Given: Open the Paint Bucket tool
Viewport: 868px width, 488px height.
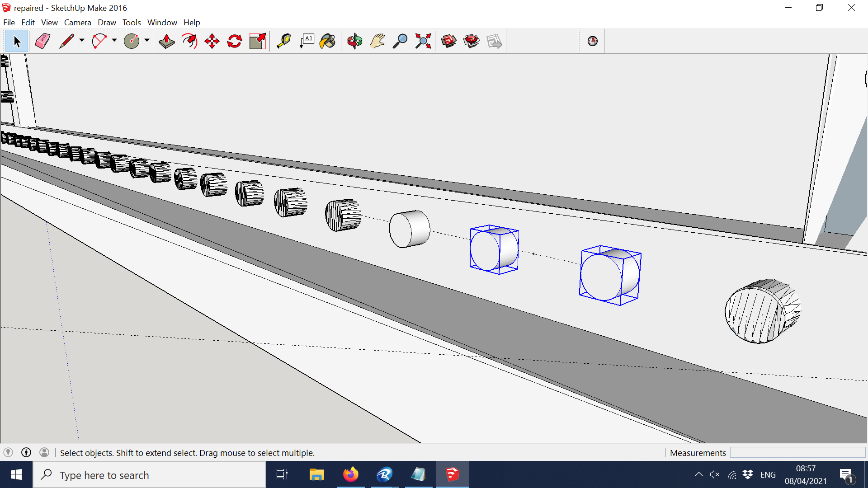Looking at the screenshot, I should (327, 41).
